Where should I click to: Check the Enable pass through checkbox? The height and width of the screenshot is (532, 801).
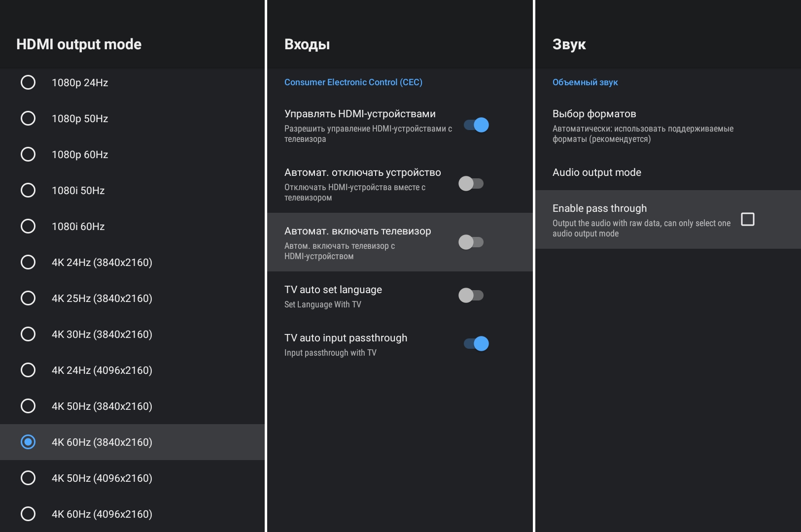pos(747,219)
